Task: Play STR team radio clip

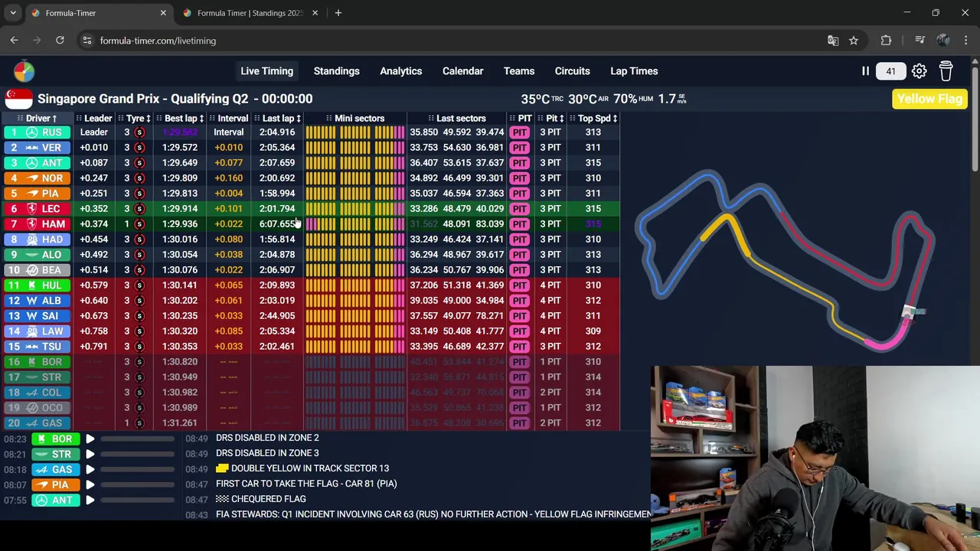Action: coord(90,455)
